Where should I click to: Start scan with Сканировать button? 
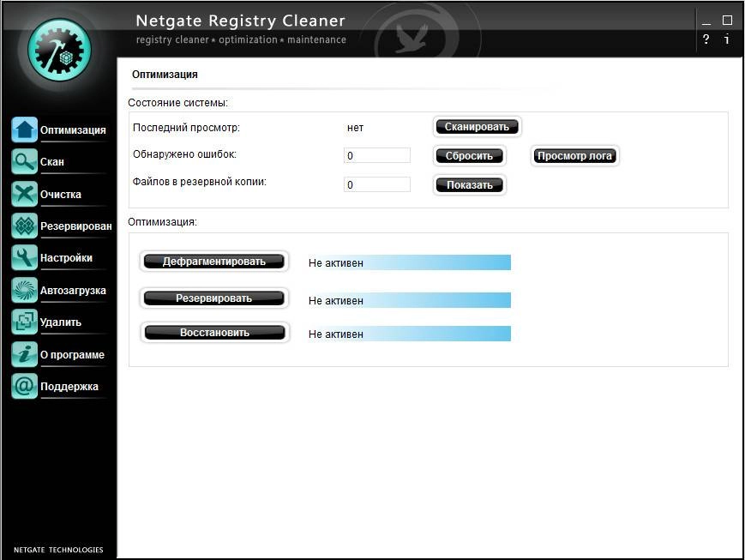click(477, 127)
